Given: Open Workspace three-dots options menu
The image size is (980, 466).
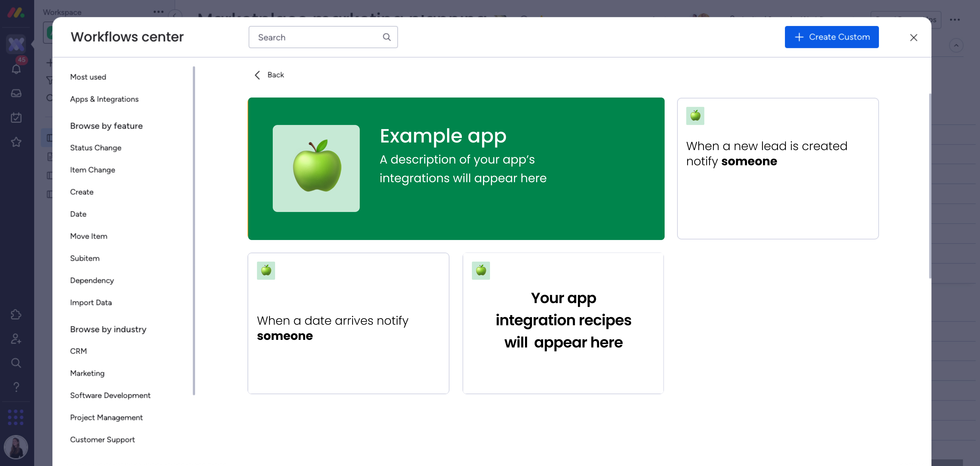Looking at the screenshot, I should click(x=158, y=12).
